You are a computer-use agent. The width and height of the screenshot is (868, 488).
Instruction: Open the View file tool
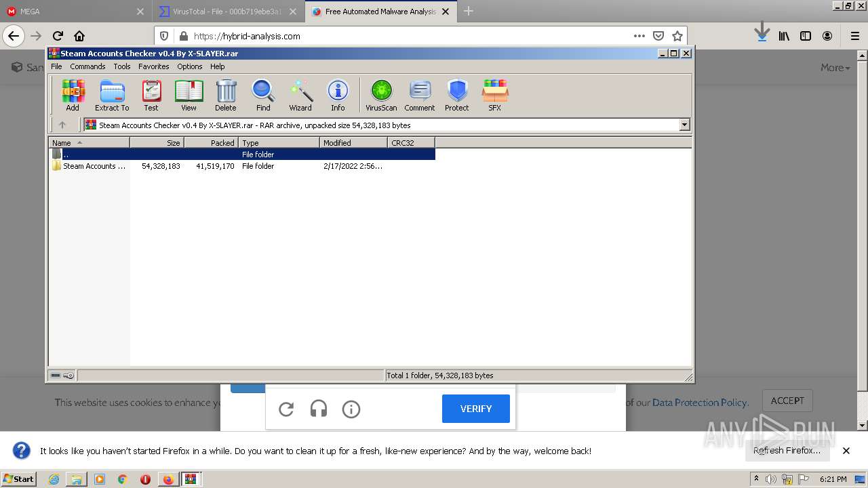point(189,96)
